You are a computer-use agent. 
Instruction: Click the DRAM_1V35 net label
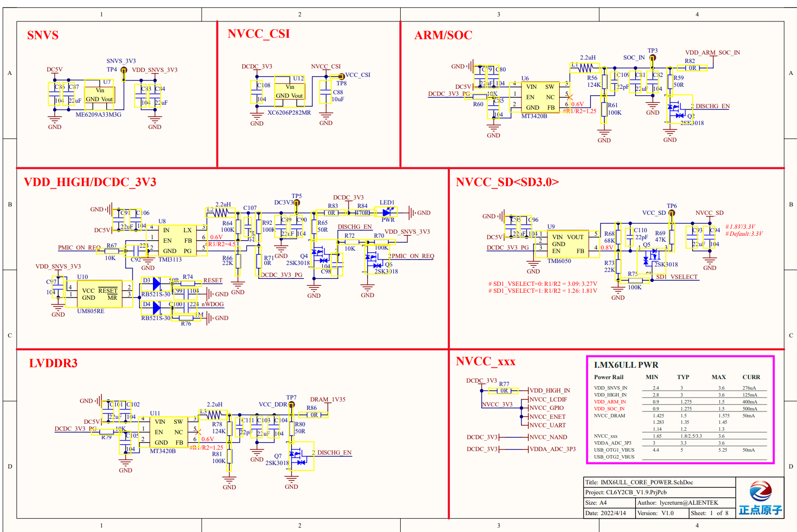click(x=328, y=399)
